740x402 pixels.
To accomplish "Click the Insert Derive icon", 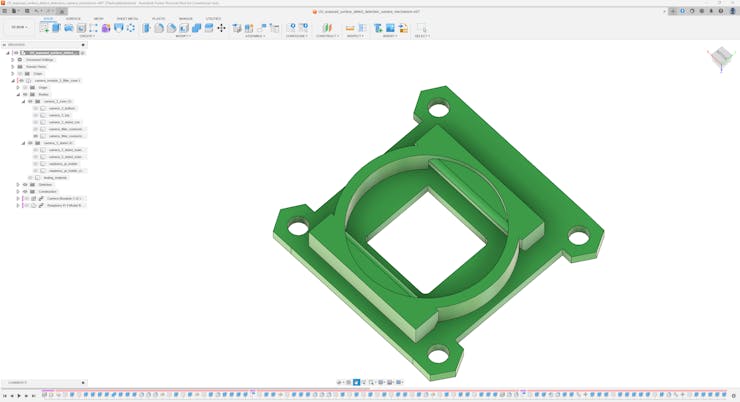I will click(378, 28).
